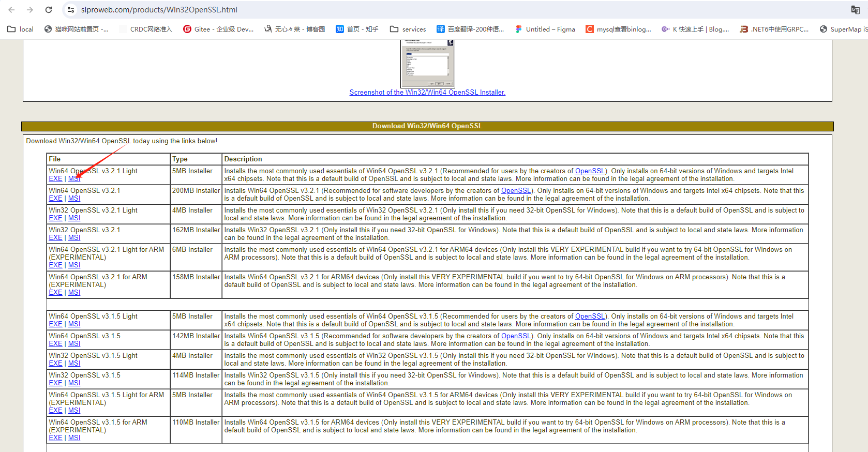Follow OpenSSL link in Win64 v3.2.1 description
Screen dimensions: 868x452
coord(516,191)
